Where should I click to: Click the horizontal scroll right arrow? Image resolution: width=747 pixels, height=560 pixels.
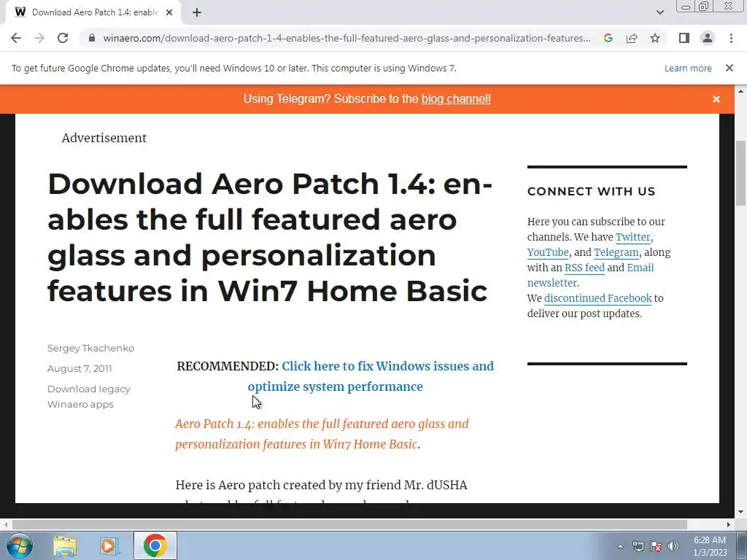pos(729,524)
